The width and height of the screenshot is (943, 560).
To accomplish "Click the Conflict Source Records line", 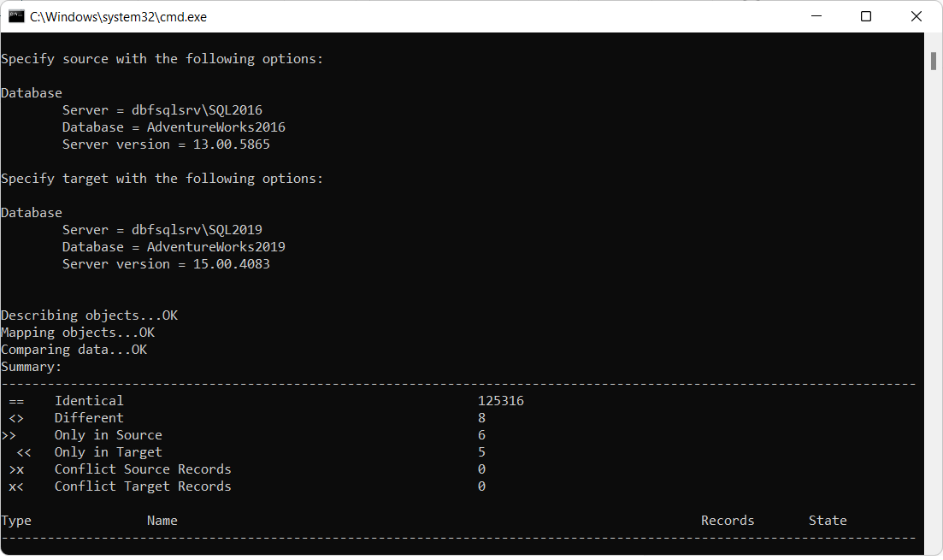I will 143,469.
